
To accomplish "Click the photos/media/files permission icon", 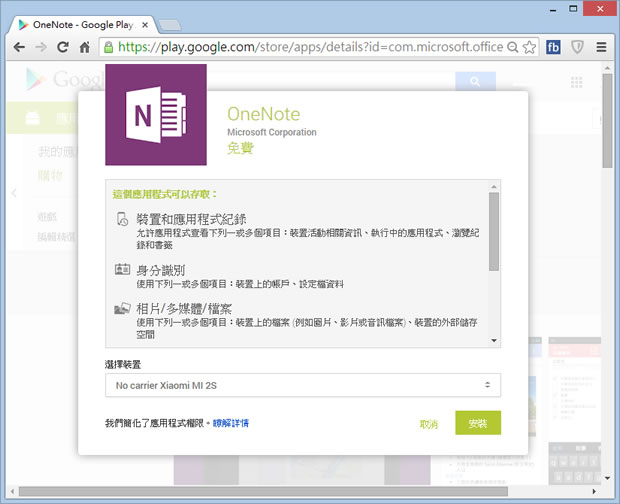I will (122, 309).
